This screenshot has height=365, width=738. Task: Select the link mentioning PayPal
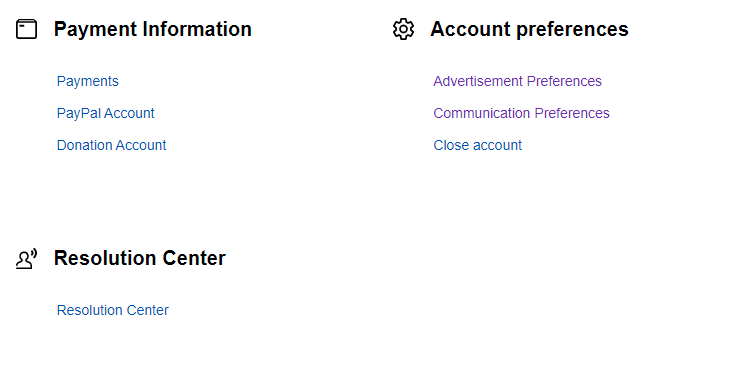coord(105,113)
